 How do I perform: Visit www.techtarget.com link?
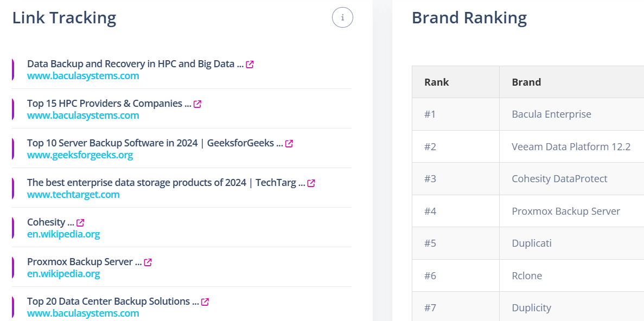click(74, 195)
